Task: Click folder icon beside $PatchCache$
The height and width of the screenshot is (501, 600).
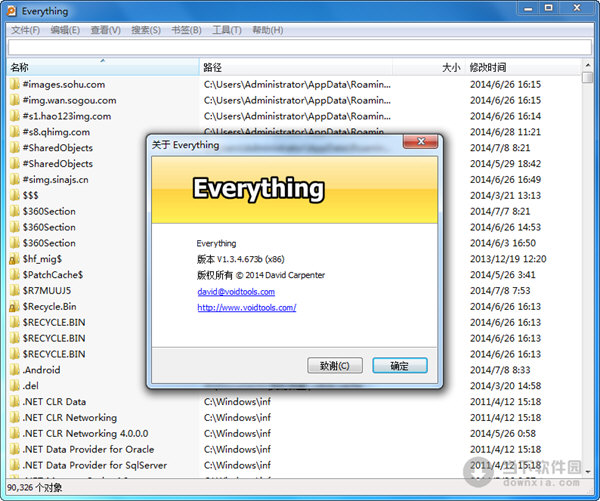Action: coord(15,275)
